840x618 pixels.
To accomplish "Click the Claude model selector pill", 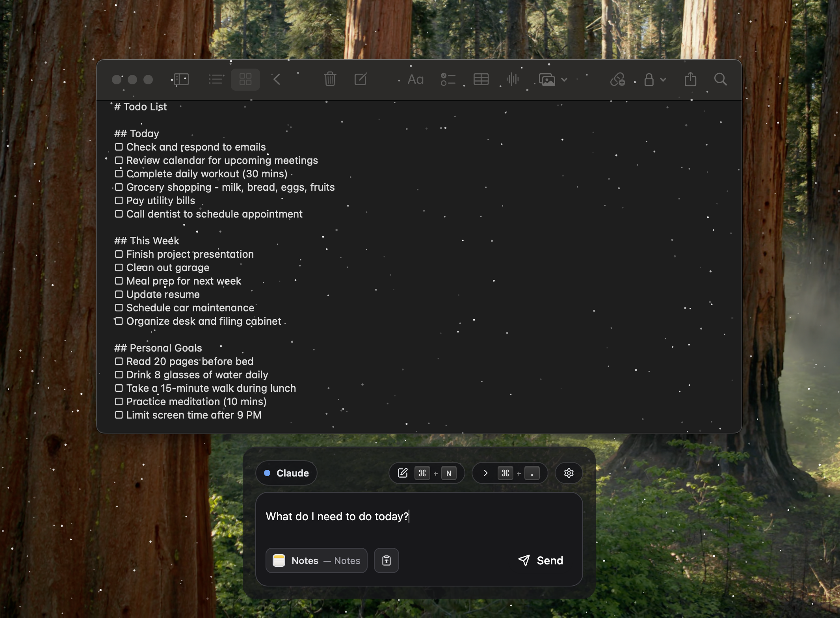I will (286, 473).
